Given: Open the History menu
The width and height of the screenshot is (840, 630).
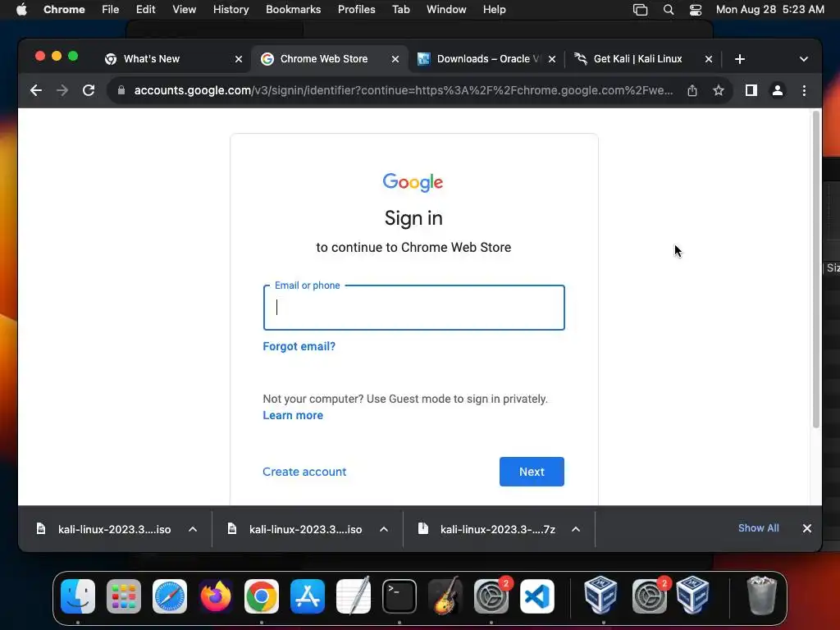Looking at the screenshot, I should click(231, 10).
